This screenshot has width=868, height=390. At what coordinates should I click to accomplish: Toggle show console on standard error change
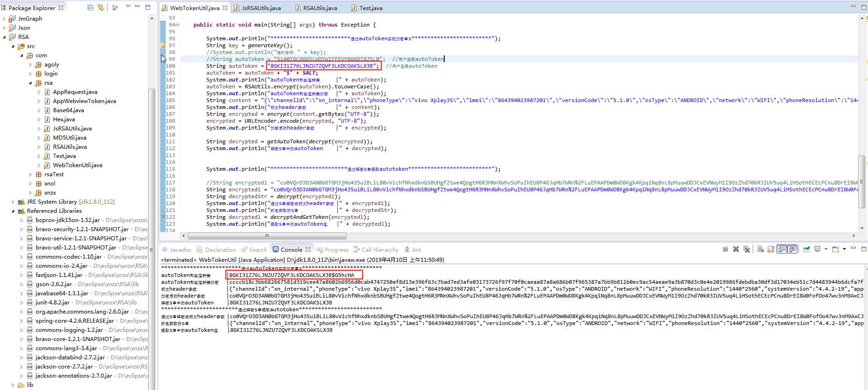[793, 249]
